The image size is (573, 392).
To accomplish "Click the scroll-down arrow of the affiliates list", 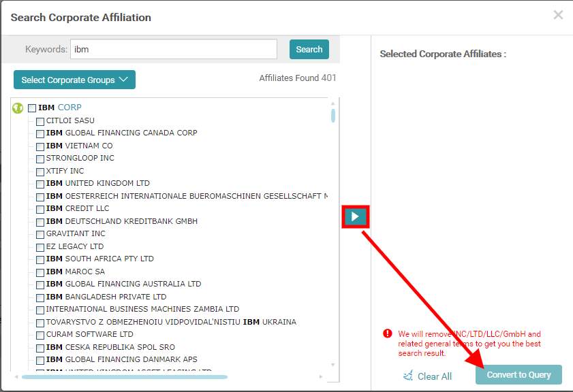I will 333,365.
